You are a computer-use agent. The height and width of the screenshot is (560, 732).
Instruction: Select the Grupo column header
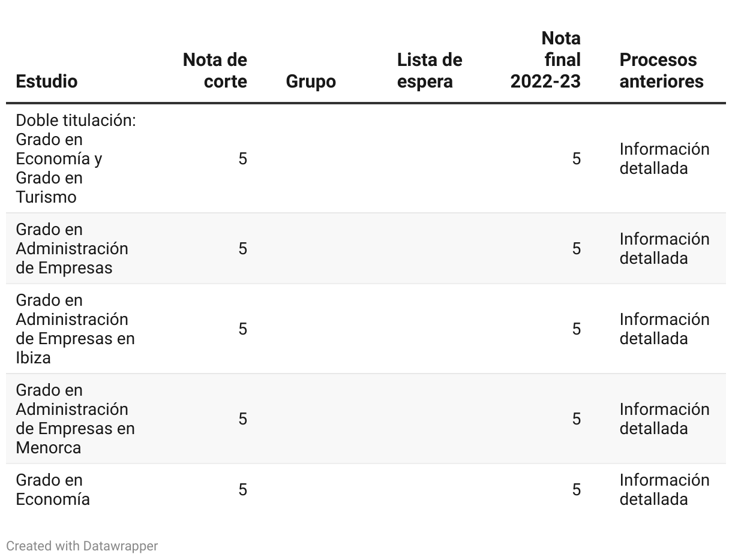[x=311, y=81]
